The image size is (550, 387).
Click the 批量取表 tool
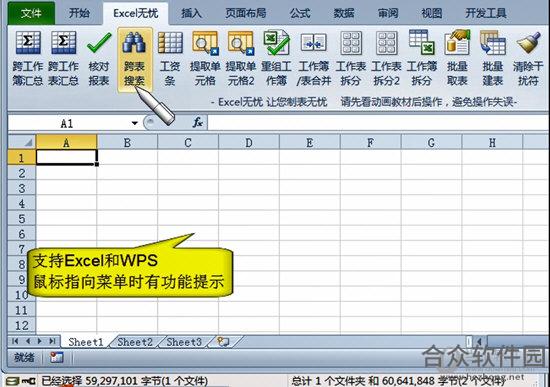coord(457,59)
